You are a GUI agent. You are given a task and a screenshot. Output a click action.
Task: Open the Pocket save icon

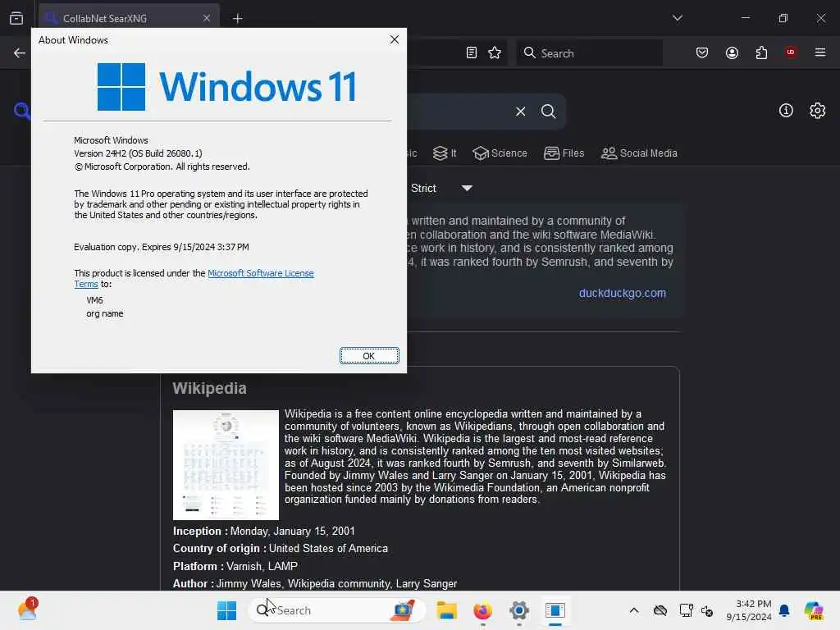pyautogui.click(x=702, y=53)
